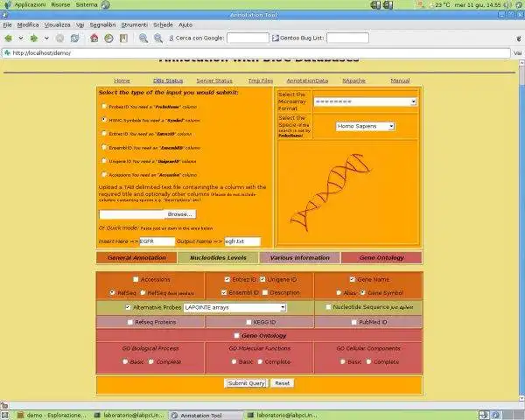
Task: Open the LAPOINTE arrays dropdown
Action: coord(234,307)
